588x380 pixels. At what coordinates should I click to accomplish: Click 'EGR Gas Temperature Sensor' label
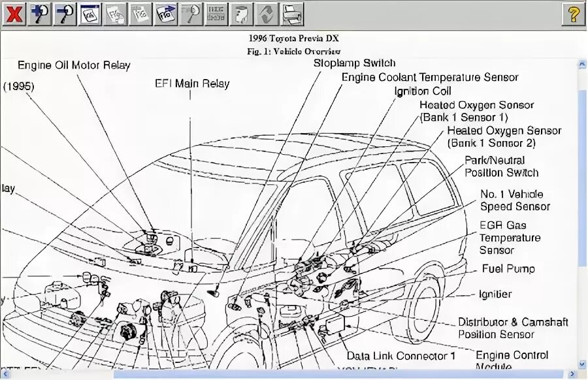[x=510, y=238]
